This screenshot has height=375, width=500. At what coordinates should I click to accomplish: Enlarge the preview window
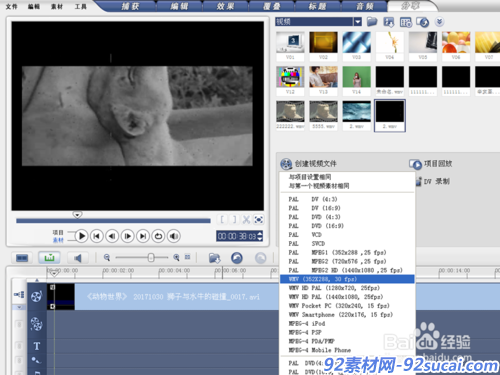(258, 219)
